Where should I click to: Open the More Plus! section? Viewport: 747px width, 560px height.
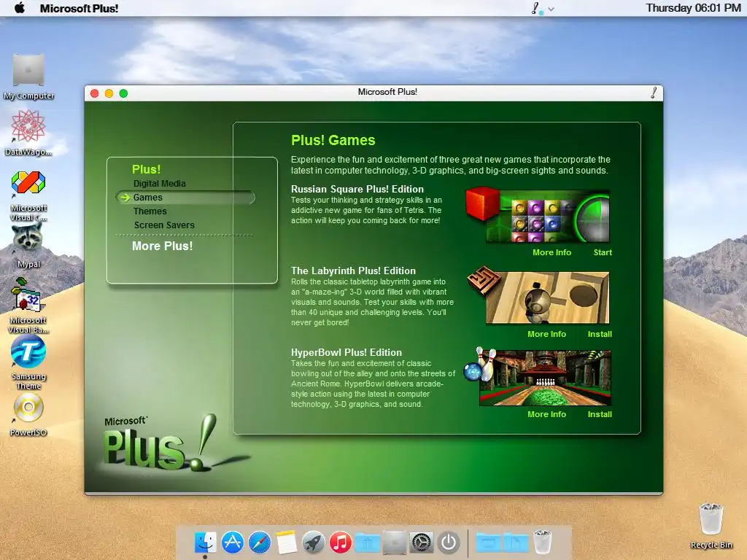tap(163, 246)
